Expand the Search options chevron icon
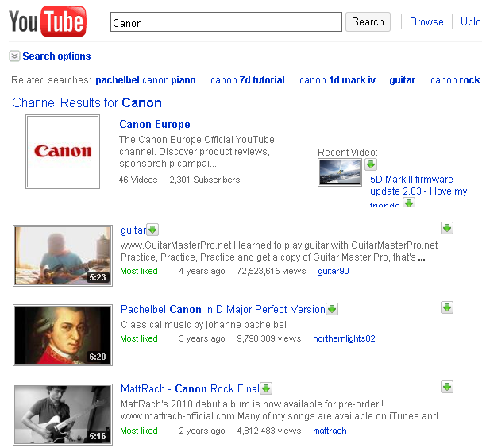Viewport: 482px width, 448px height. [x=15, y=56]
